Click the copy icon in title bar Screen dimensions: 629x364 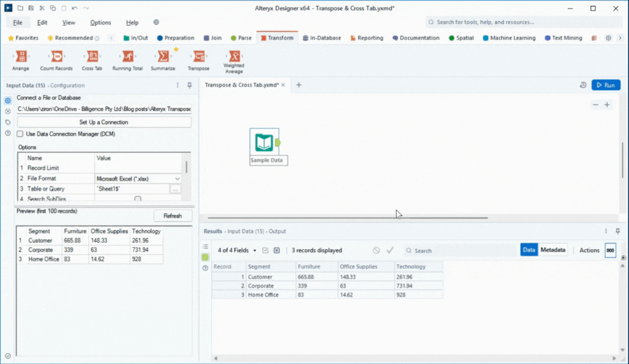pos(53,8)
